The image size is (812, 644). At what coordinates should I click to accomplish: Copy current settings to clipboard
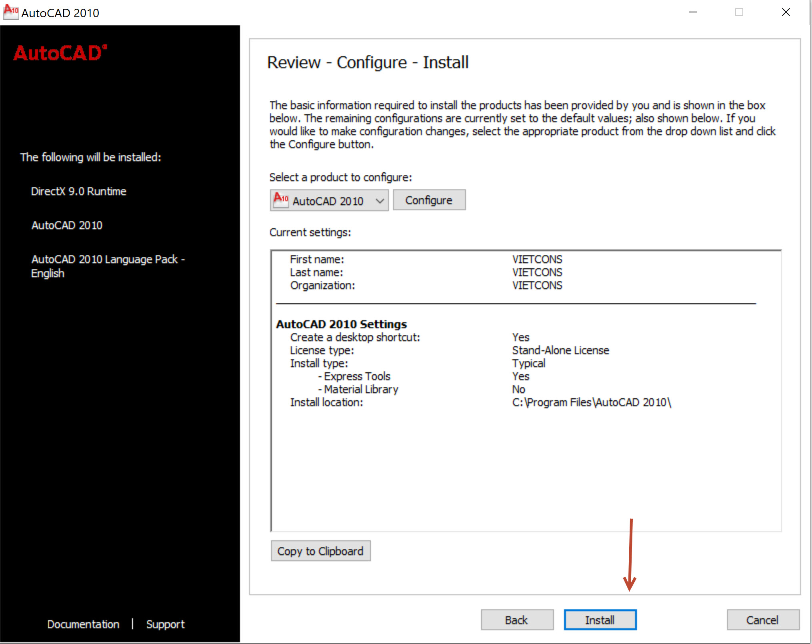pyautogui.click(x=320, y=551)
